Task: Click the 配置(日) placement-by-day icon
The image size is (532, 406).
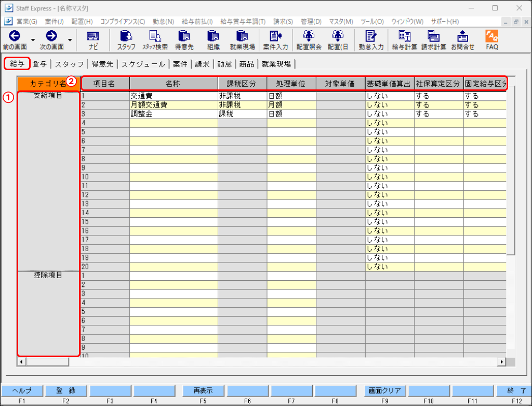Action: coord(338,39)
